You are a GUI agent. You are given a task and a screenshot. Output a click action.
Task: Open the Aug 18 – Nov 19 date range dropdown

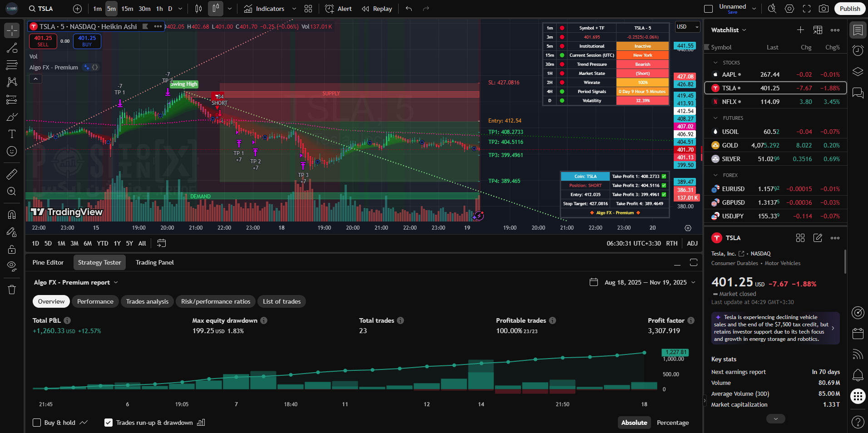[642, 282]
